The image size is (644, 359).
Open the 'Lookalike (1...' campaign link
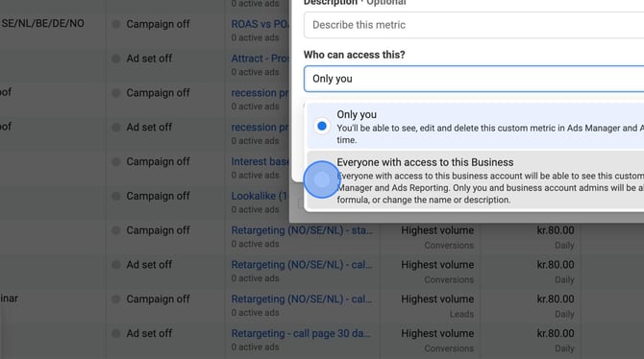tap(259, 196)
